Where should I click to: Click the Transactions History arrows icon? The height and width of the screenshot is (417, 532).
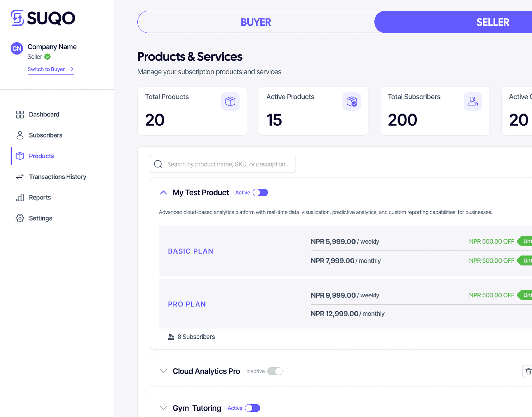[x=20, y=177]
